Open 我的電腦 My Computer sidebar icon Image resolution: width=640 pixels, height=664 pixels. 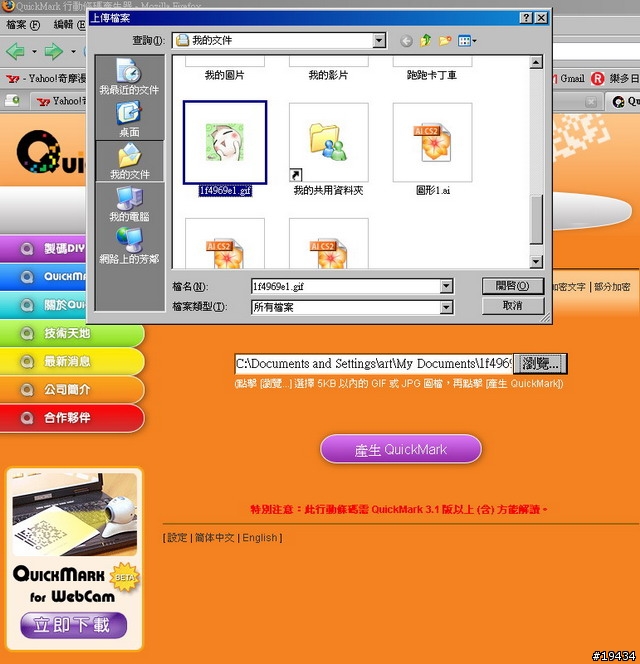coord(129,204)
